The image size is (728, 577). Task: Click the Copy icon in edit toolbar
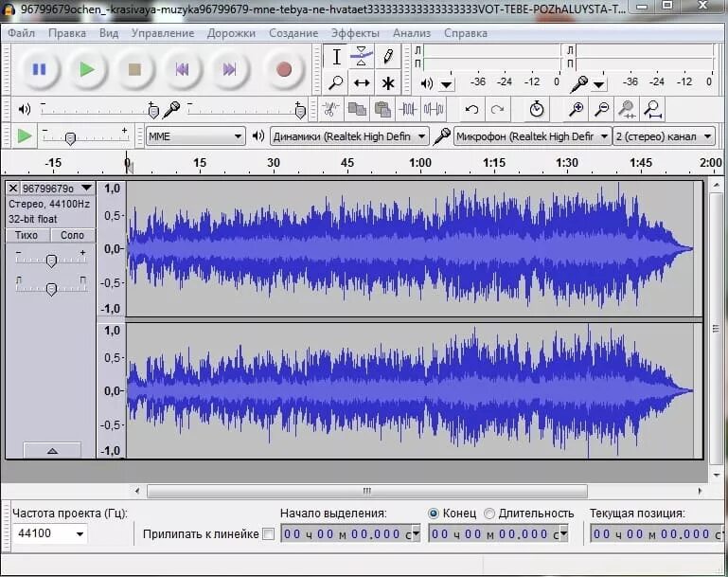357,109
